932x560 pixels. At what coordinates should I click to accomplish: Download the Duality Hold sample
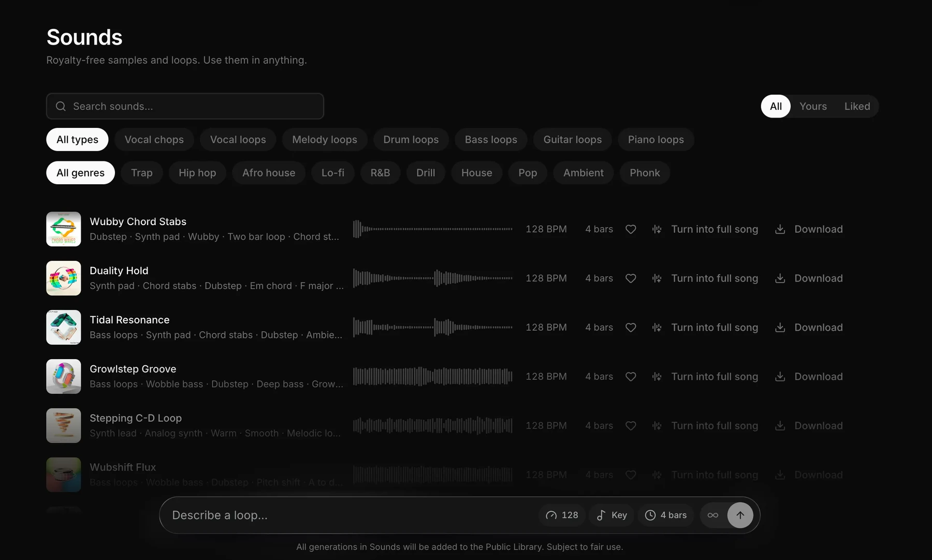click(x=809, y=278)
